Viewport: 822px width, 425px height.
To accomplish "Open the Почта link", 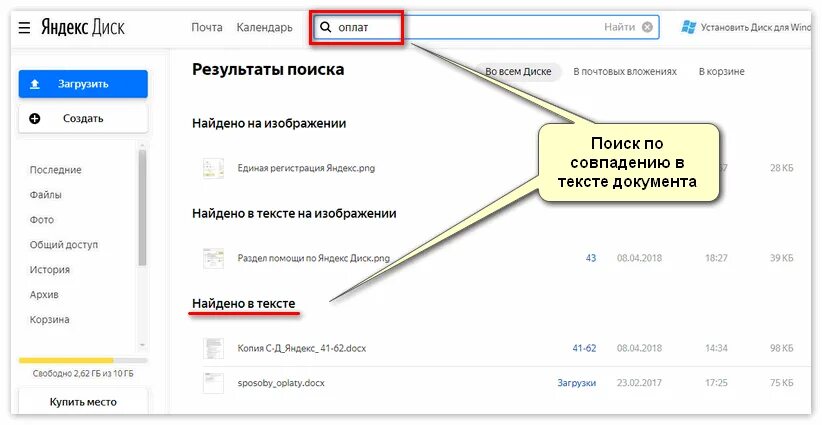I will tap(207, 27).
